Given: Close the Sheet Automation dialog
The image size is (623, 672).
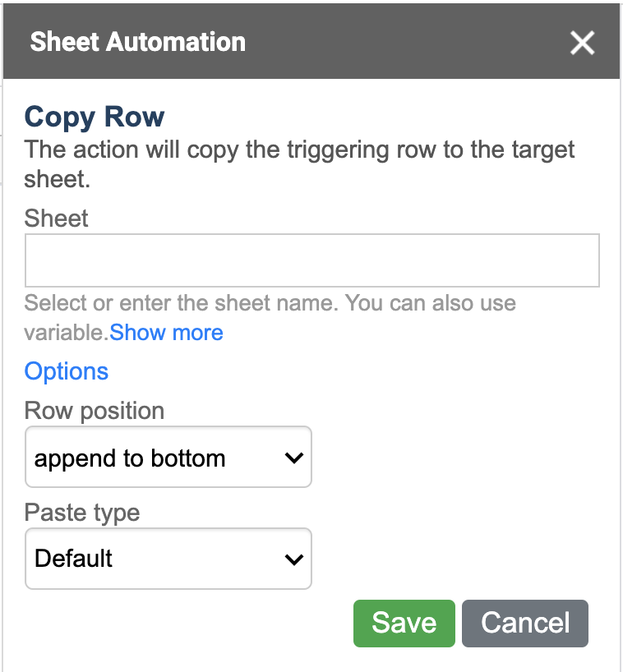Looking at the screenshot, I should coord(582,43).
